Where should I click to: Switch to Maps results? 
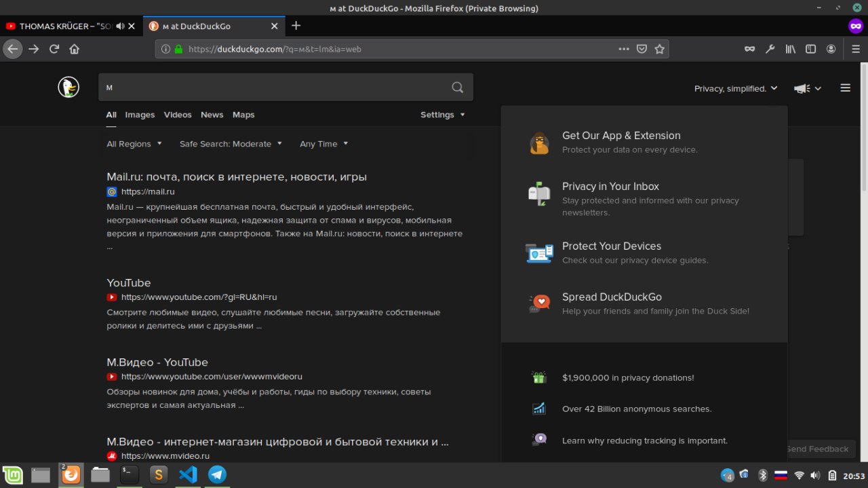pos(243,115)
